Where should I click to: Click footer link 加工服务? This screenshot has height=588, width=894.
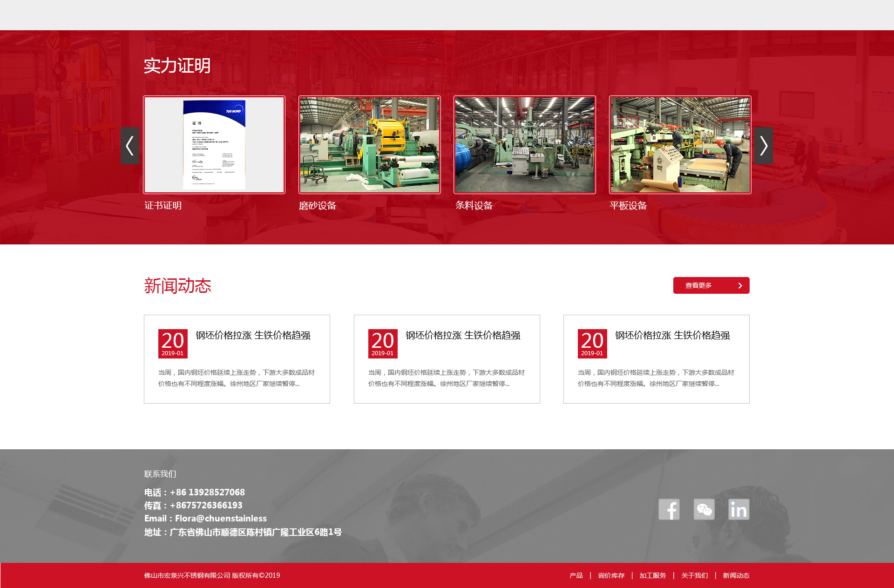click(652, 575)
